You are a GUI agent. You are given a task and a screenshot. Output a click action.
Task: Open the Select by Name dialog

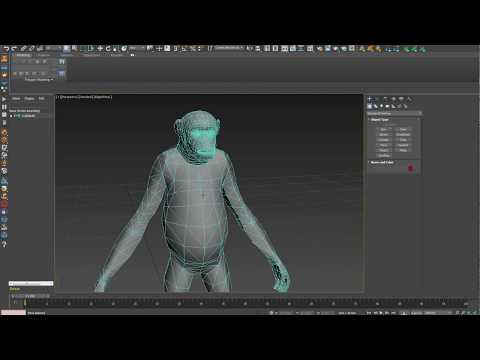(75, 49)
